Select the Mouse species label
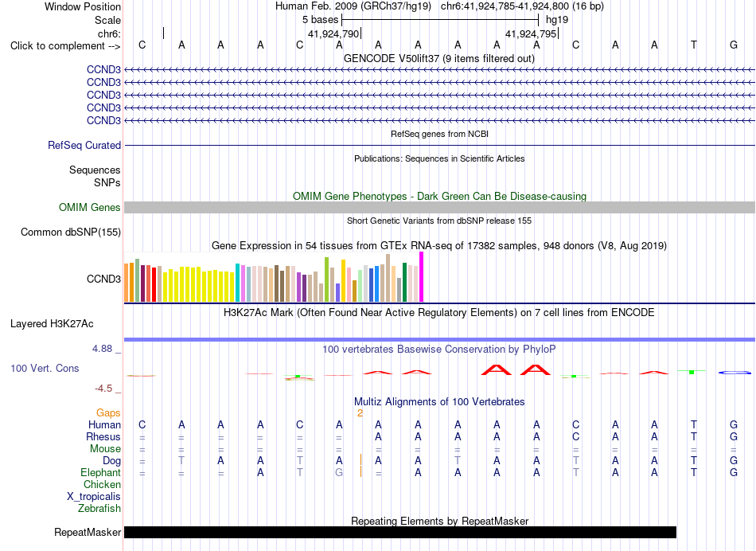 tap(105, 449)
